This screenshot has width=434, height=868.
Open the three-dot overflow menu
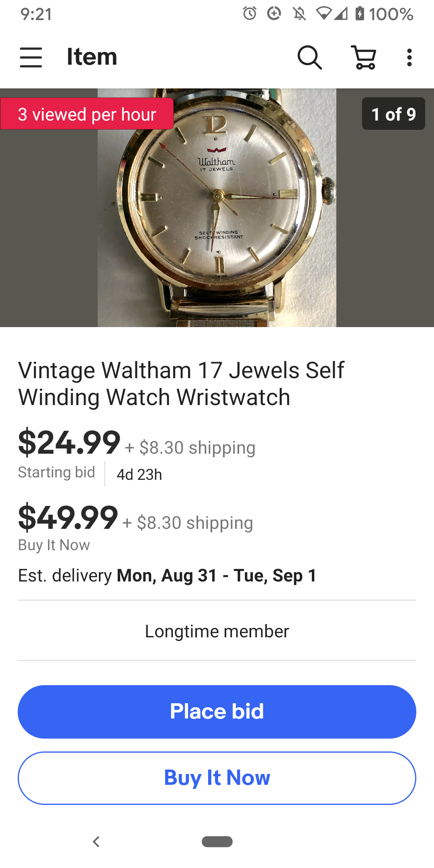pos(409,57)
